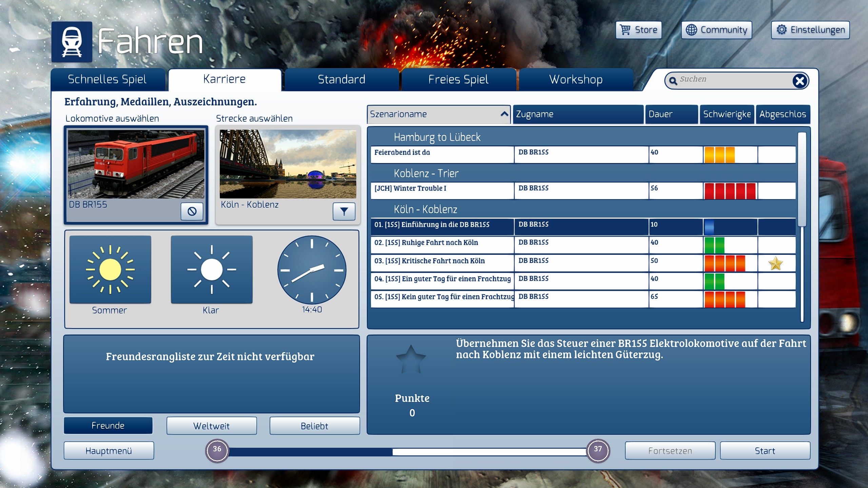The image size is (868, 488).
Task: Switch to the Workshop tab
Action: click(576, 80)
